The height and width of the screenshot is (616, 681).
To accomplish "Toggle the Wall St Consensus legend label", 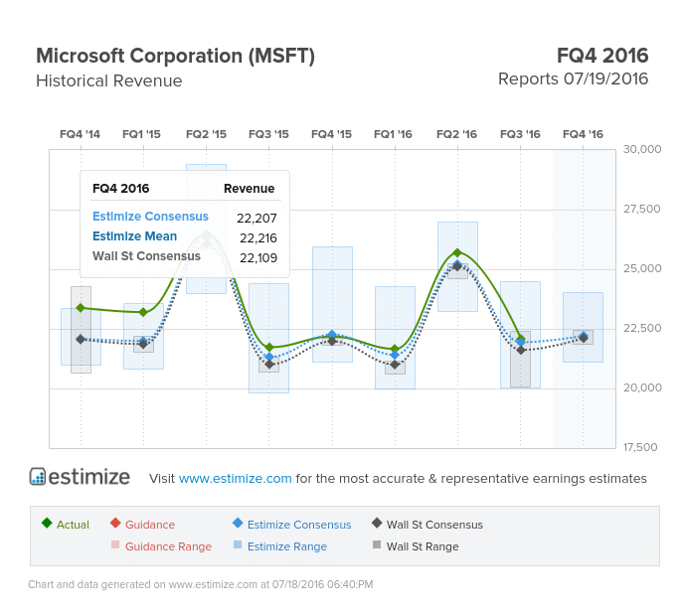I will [434, 525].
